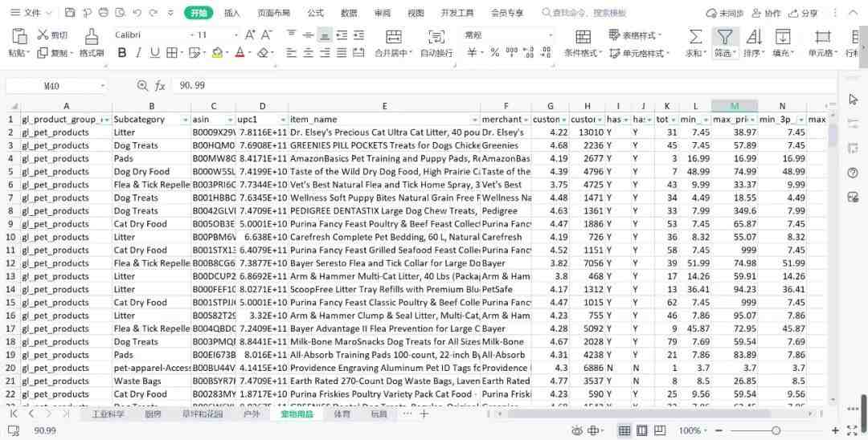Click the fill color bucket icon
The width and height of the screenshot is (868, 440).
pos(217,53)
